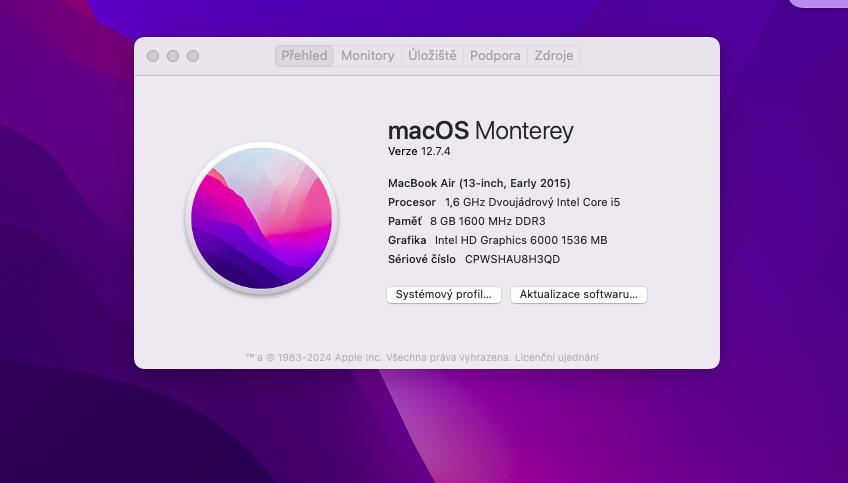Select the serial number CPWSHAU8H3QD
Image resolution: width=848 pixels, height=483 pixels.
point(512,260)
